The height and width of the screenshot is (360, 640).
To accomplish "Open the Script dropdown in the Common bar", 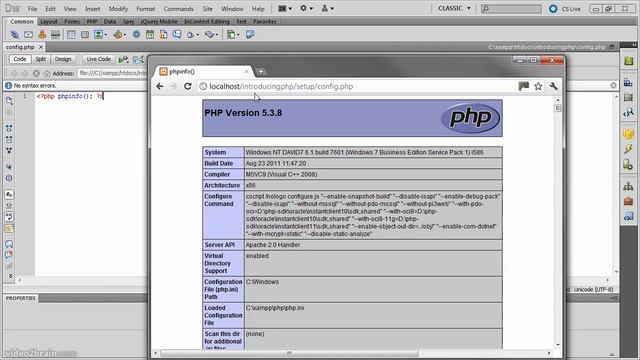I will tap(211, 35).
